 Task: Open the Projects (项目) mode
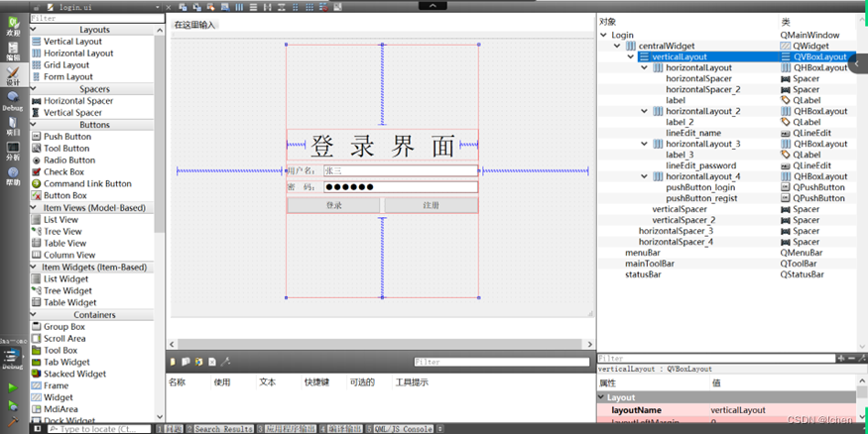[x=13, y=126]
